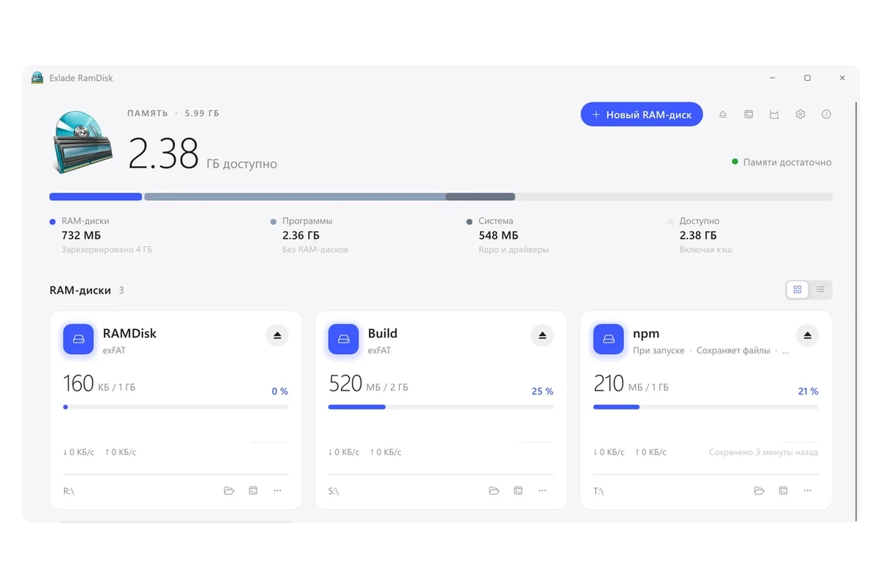This screenshot has width=882, height=588.
Task: Open the more options menu for npm disk
Action: (808, 490)
